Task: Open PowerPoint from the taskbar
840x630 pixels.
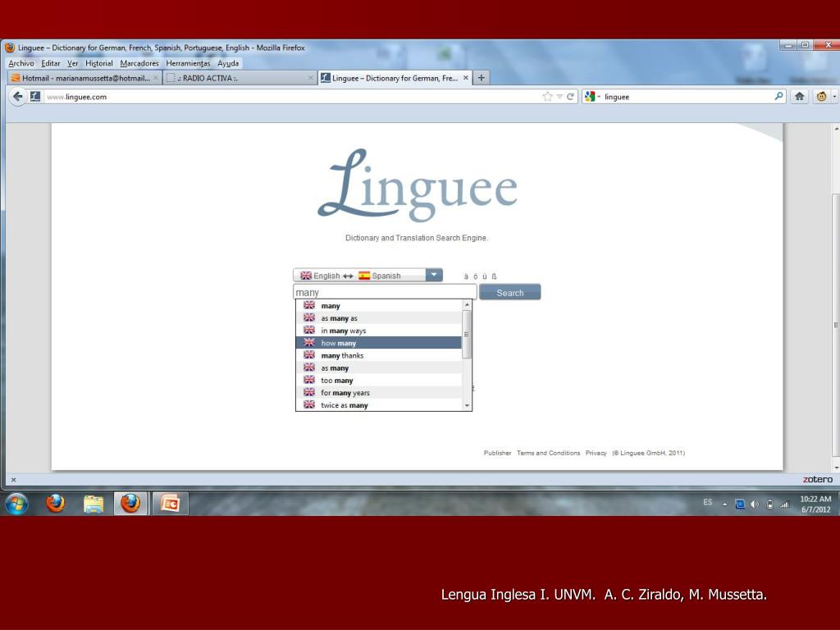Action: (x=170, y=504)
